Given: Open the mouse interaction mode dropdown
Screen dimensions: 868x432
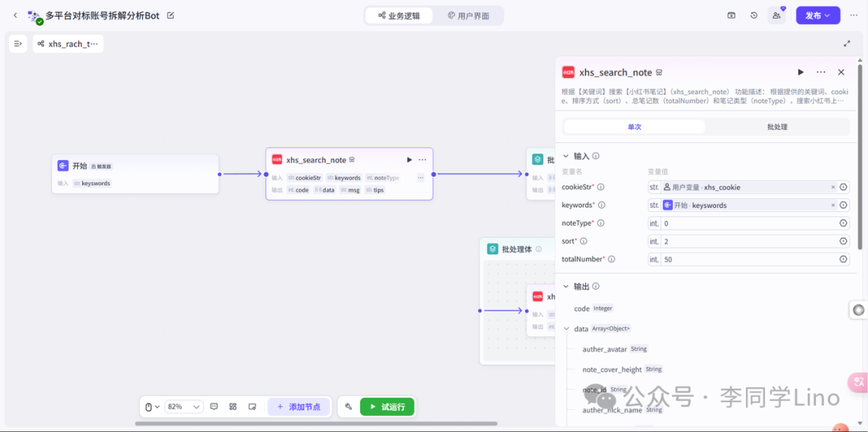Looking at the screenshot, I should coord(152,406).
